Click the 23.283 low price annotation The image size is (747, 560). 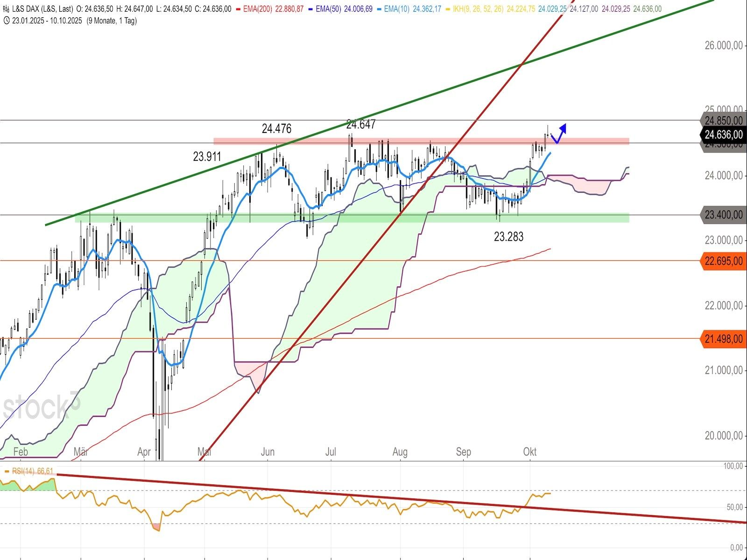508,237
